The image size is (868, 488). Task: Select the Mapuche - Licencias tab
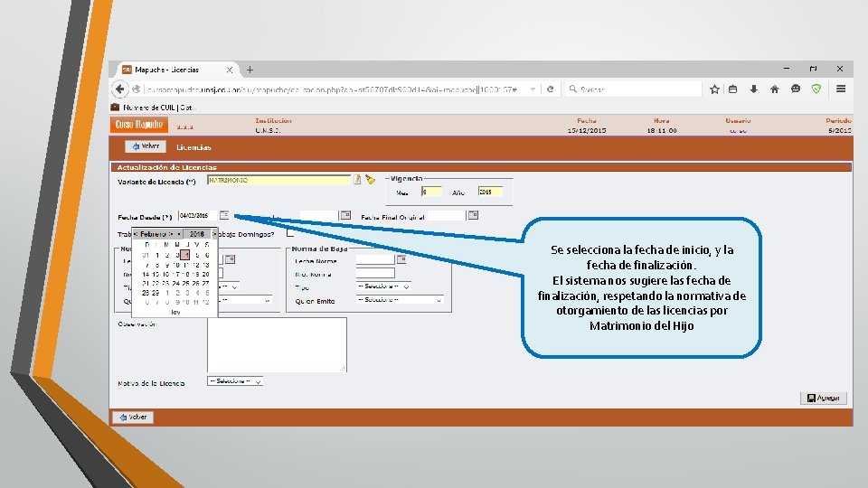click(x=176, y=70)
